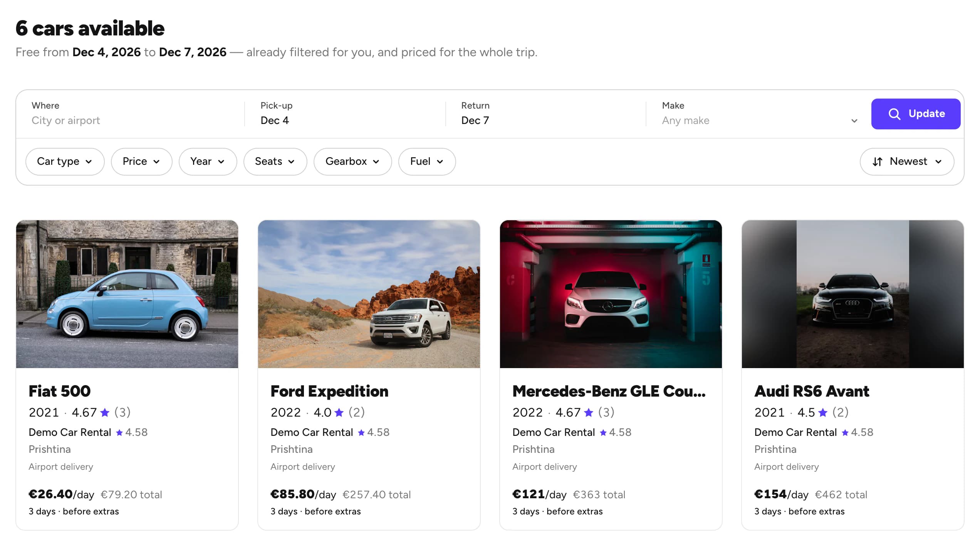Open the Price filter dropdown
This screenshot has width=980, height=546.
[x=141, y=162]
